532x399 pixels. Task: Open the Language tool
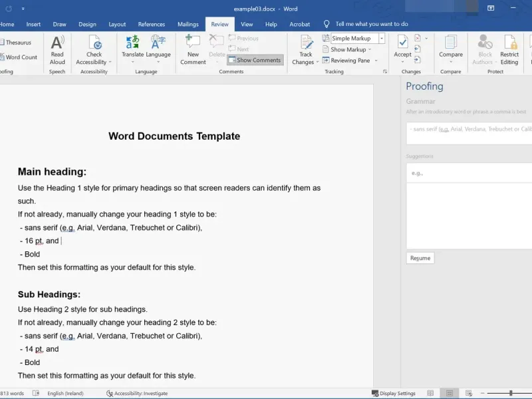pos(158,51)
